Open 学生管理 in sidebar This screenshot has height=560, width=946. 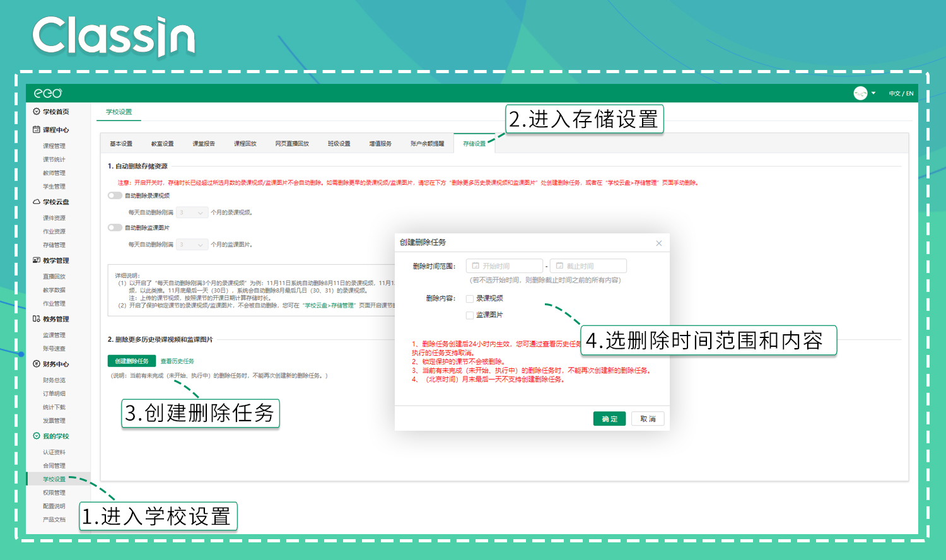coord(54,187)
